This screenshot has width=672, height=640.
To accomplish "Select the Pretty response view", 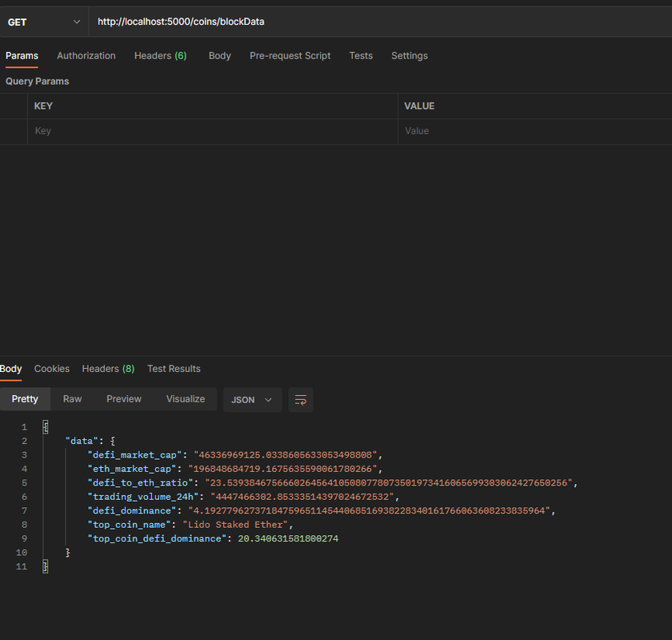I will [x=25, y=399].
